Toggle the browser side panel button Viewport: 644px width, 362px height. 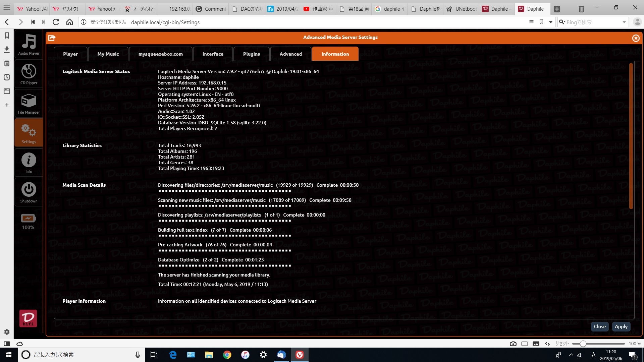click(7, 344)
